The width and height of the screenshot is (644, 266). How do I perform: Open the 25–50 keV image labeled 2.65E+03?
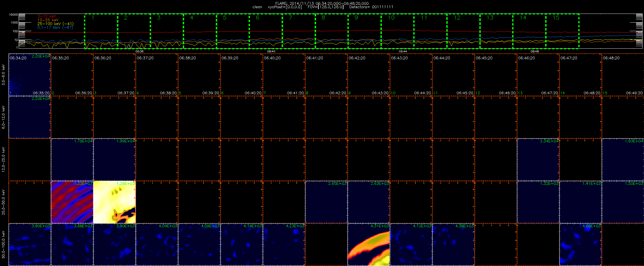[326, 202]
